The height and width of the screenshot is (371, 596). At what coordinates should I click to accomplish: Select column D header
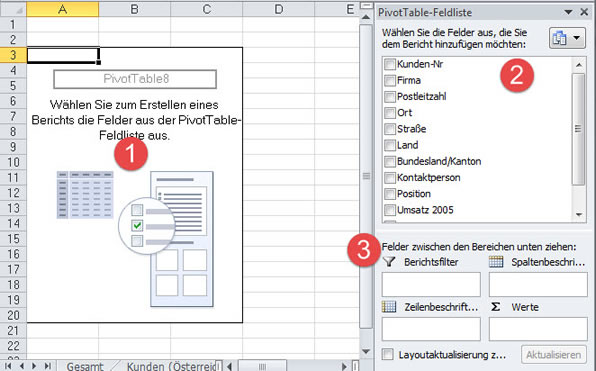click(x=279, y=9)
